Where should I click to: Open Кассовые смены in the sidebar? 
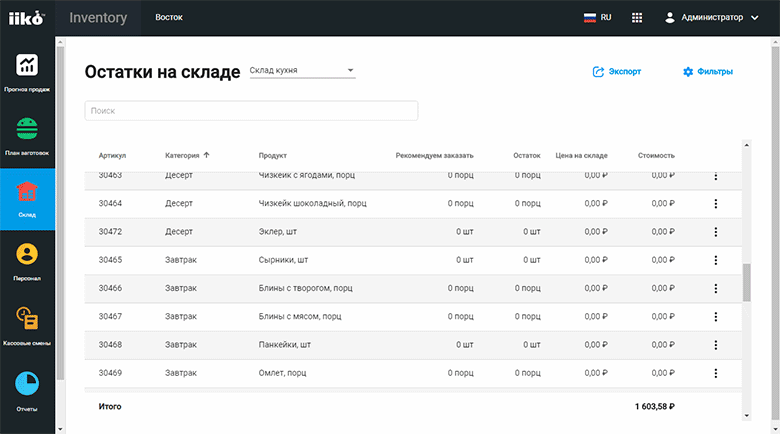pos(27,323)
